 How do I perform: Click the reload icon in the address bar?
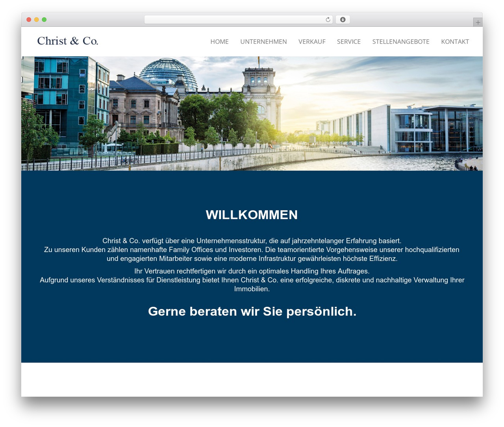[x=328, y=20]
